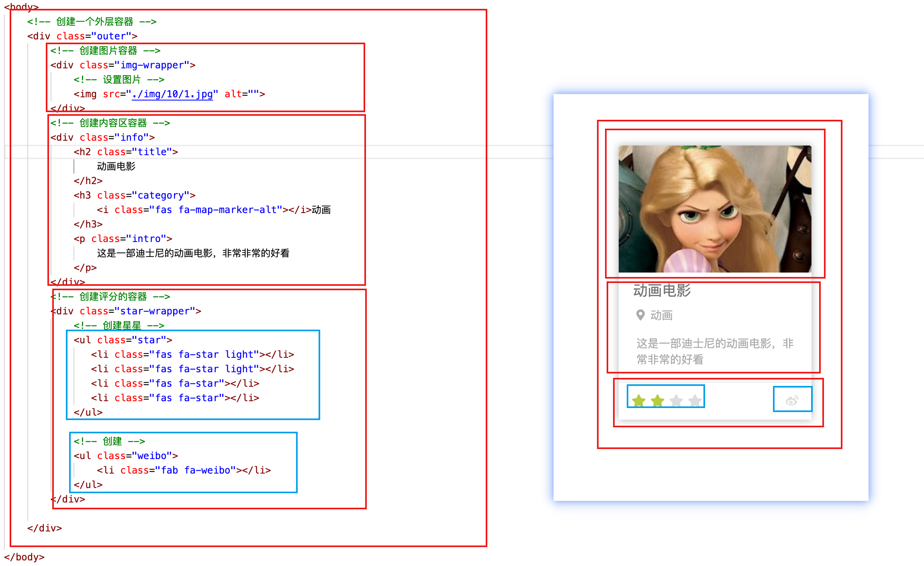924x566 pixels.
Task: Click the comment 创建评分的容器 in the code
Action: [x=110, y=297]
